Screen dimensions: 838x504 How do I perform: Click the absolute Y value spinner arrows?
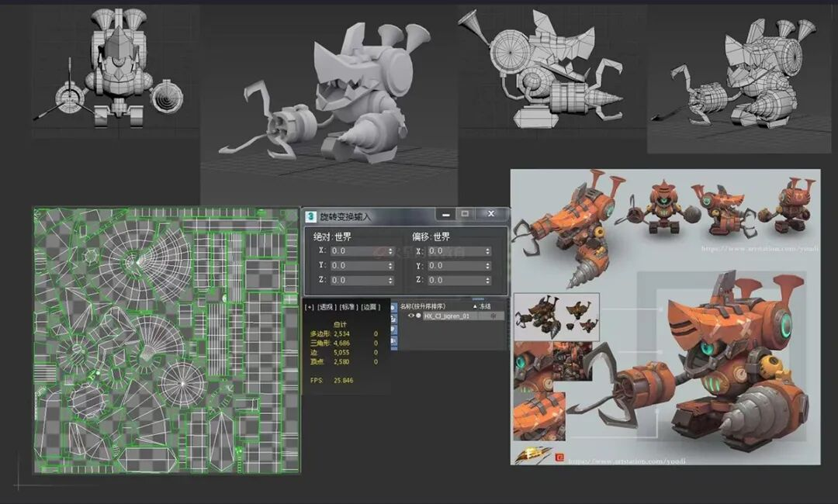pos(390,266)
